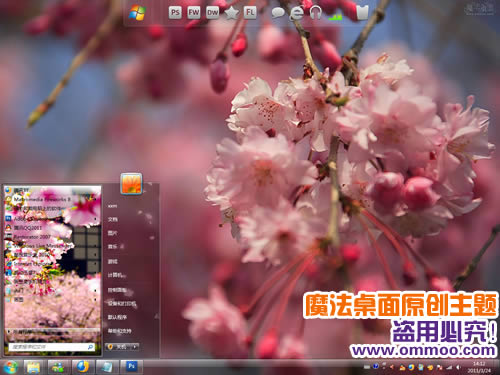Expand the Adobe Photoshop jump list arrow

[x=96, y=219]
